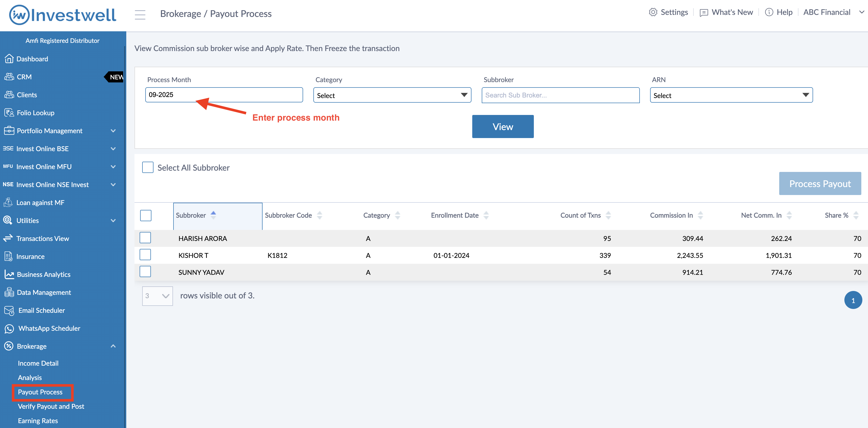Click the WhatsApp Scheduler icon
Screen dimensions: 868x428
tap(9, 328)
